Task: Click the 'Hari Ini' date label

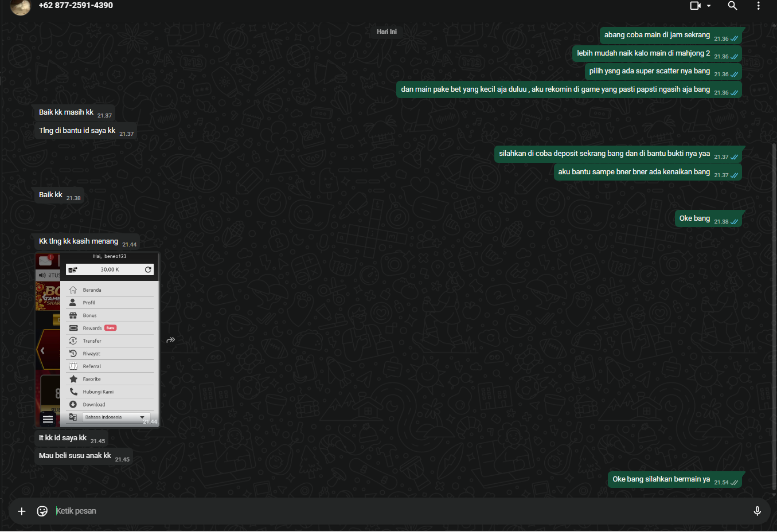Action: (x=386, y=32)
